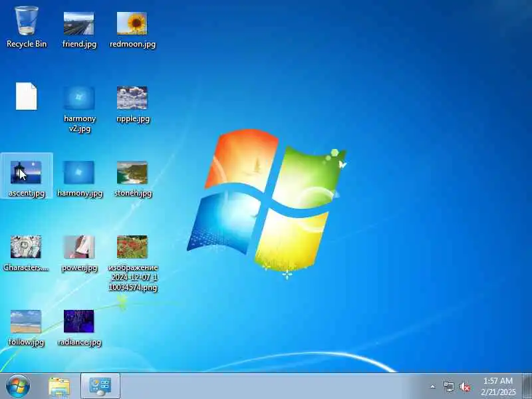Open the network status tray icon
532x399 pixels.
tap(448, 387)
